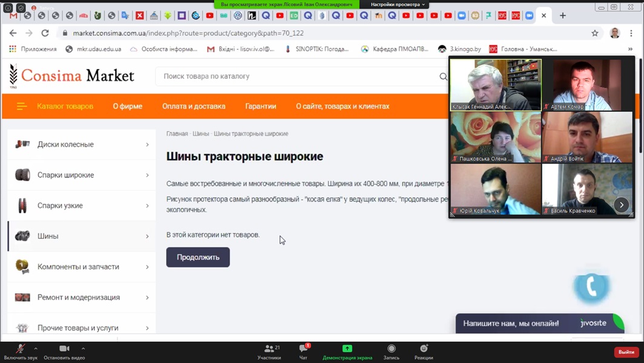
Task: Click the green Демонстрация экрана share icon
Action: coord(347,348)
